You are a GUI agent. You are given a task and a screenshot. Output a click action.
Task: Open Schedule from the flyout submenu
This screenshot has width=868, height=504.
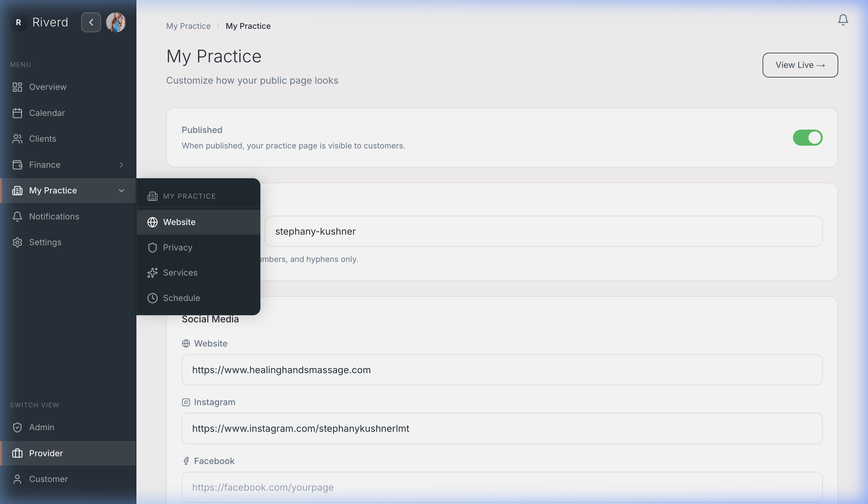click(x=181, y=298)
